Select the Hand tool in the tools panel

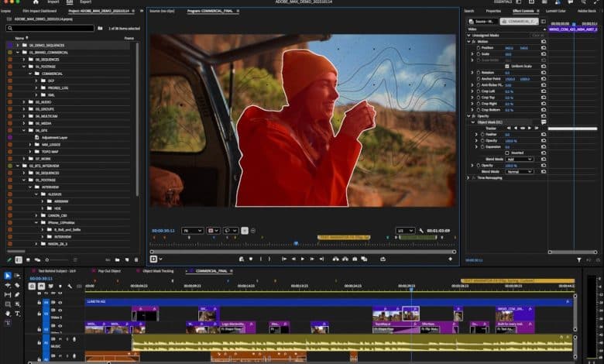(x=8, y=314)
